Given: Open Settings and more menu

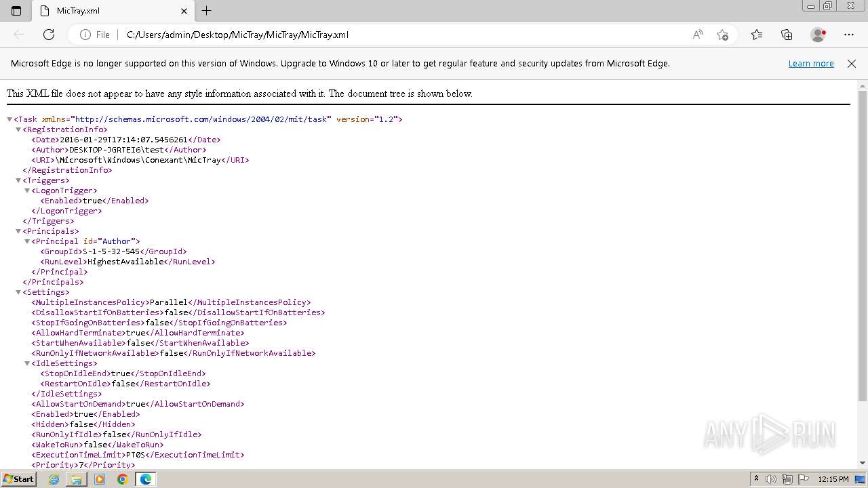Looking at the screenshot, I should (x=849, y=35).
